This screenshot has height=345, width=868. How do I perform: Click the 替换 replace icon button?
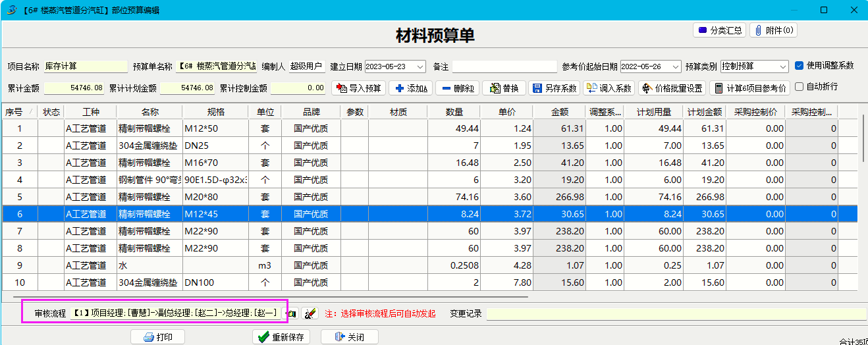(504, 88)
